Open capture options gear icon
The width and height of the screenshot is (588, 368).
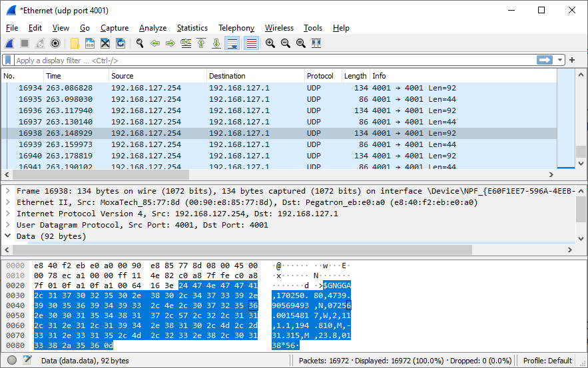[x=55, y=43]
